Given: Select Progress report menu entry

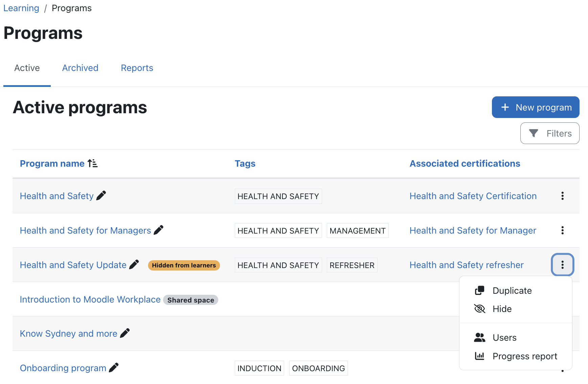Looking at the screenshot, I should coord(524,356).
